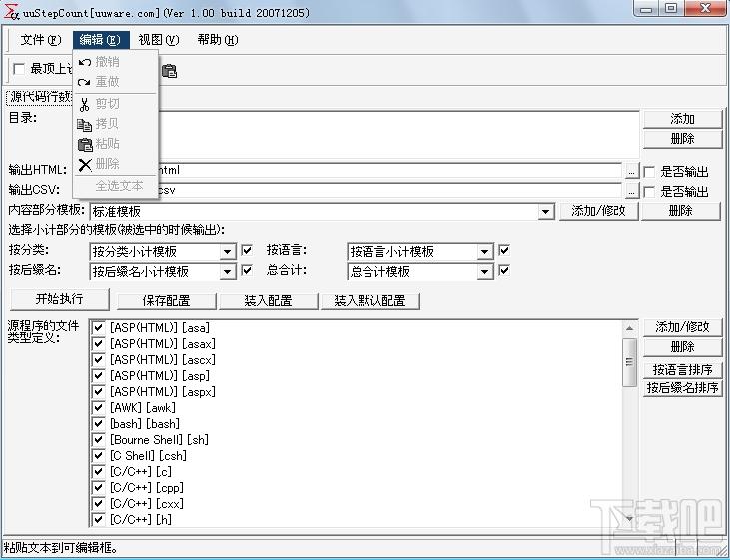The height and width of the screenshot is (560, 730).
Task: Click the file type list scroll-down arrow
Action: pyautogui.click(x=629, y=518)
